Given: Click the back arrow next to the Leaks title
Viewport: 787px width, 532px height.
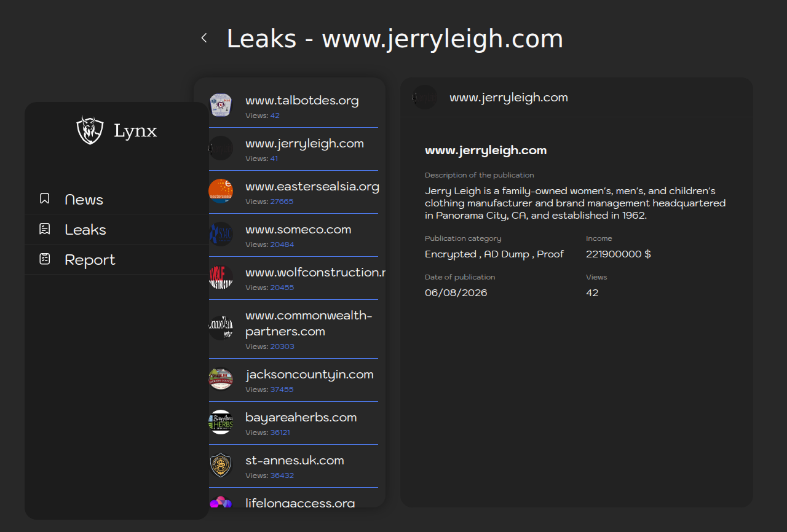Looking at the screenshot, I should 204,38.
